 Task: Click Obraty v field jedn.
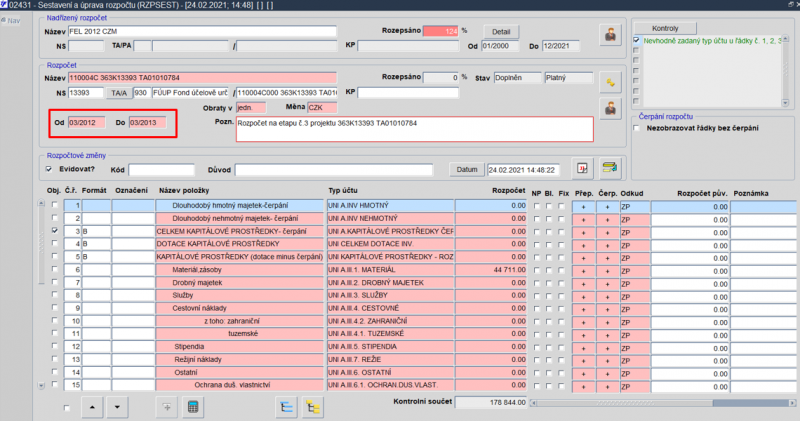251,108
